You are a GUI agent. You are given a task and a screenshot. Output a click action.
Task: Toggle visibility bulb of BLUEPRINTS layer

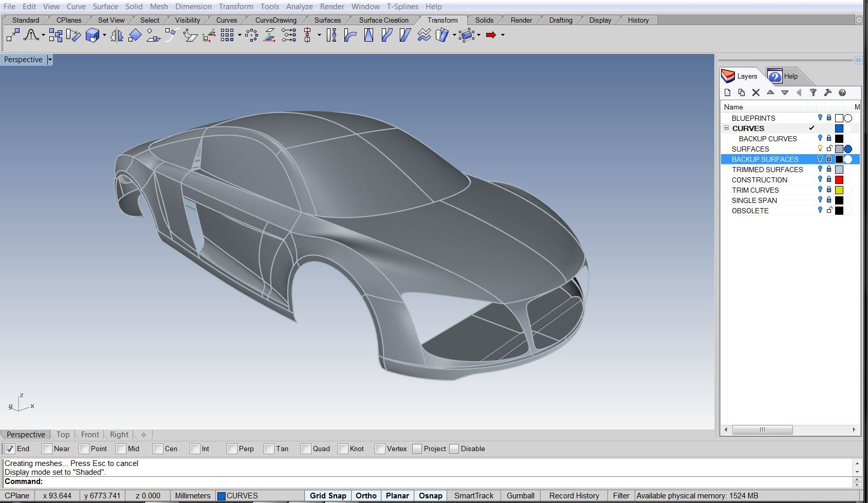pos(820,118)
